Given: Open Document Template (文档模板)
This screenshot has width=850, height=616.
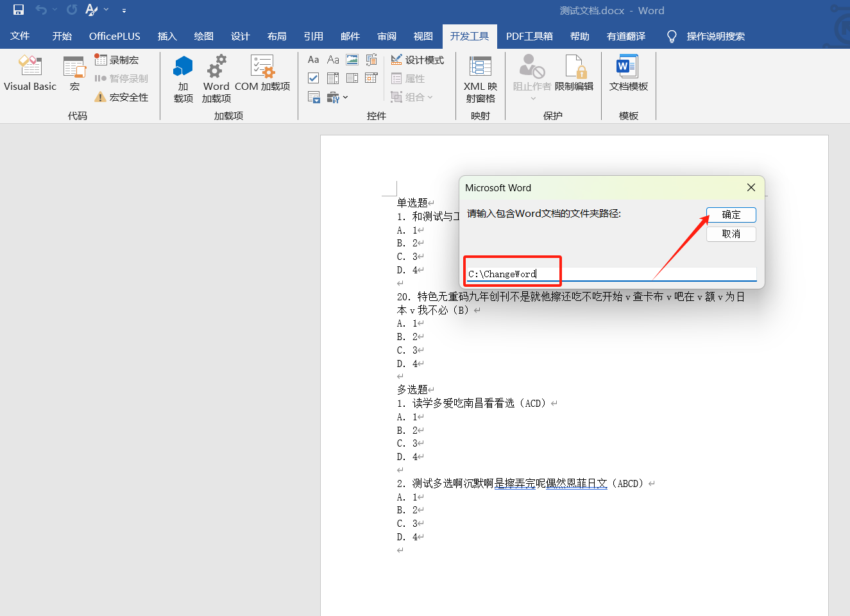Looking at the screenshot, I should click(628, 74).
